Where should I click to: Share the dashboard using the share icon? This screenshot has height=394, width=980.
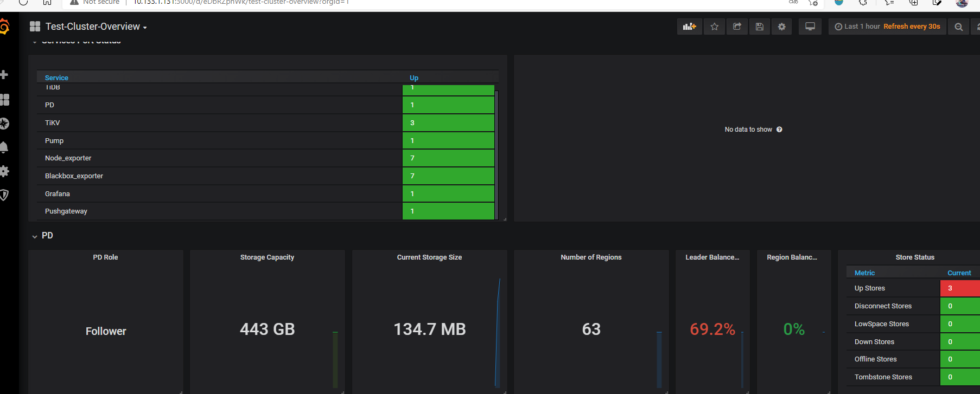click(x=737, y=27)
